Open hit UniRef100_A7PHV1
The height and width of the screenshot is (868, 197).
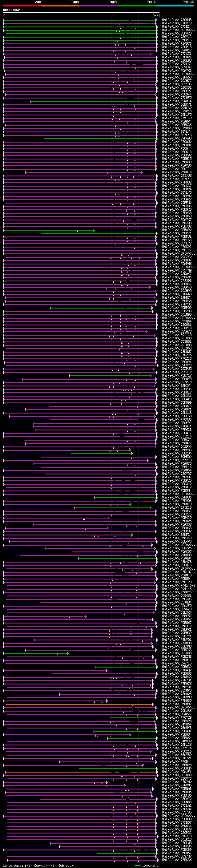click(177, 57)
